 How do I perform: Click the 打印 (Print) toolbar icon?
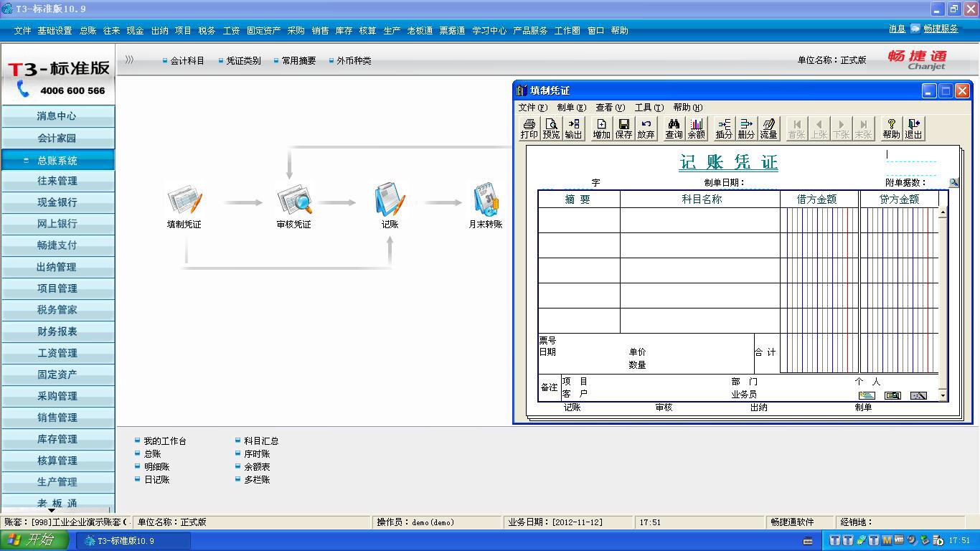point(529,128)
